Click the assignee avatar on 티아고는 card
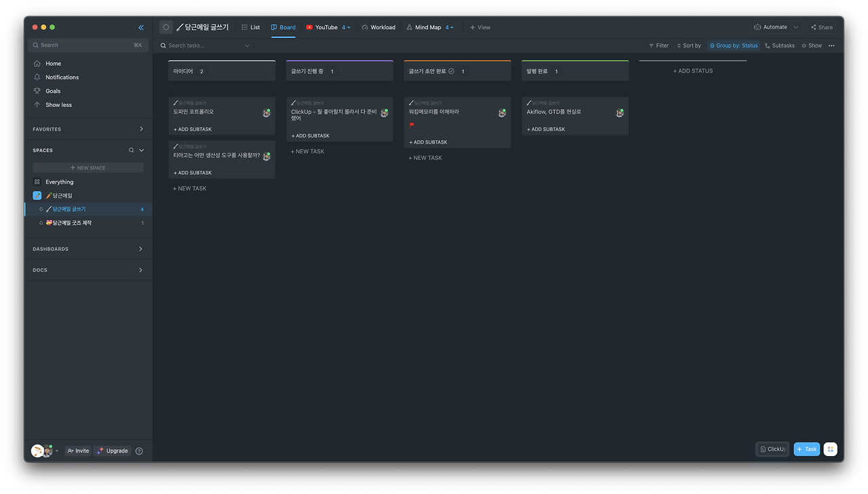868x494 pixels. pyautogui.click(x=267, y=157)
